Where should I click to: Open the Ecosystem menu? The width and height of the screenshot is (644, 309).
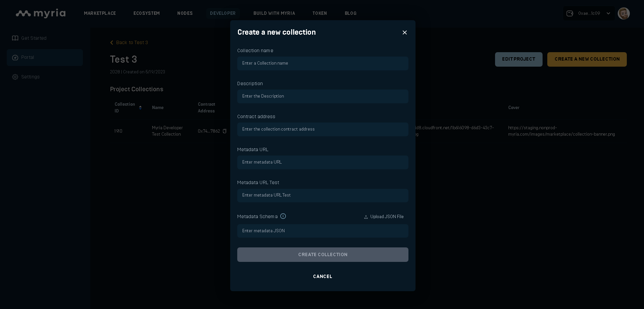147,13
